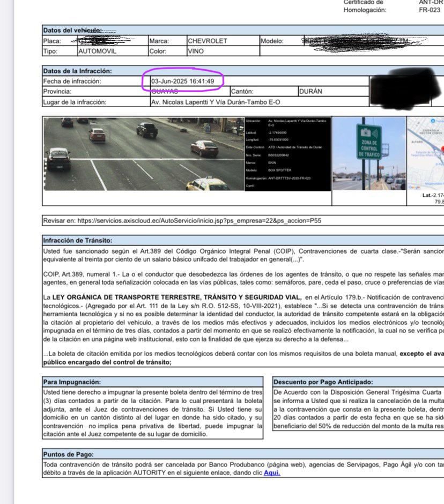Select the "DURÁN" canton value
Viewport: 444px width, 504px height.
(x=310, y=92)
